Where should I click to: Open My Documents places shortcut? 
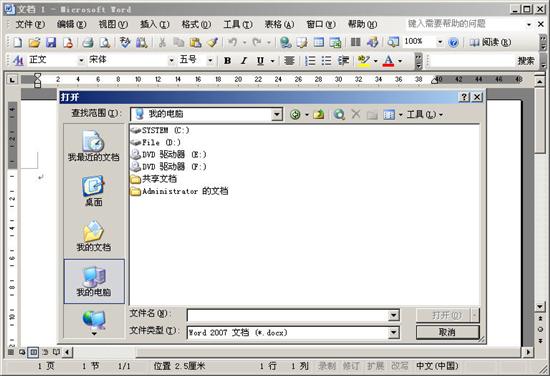94,236
